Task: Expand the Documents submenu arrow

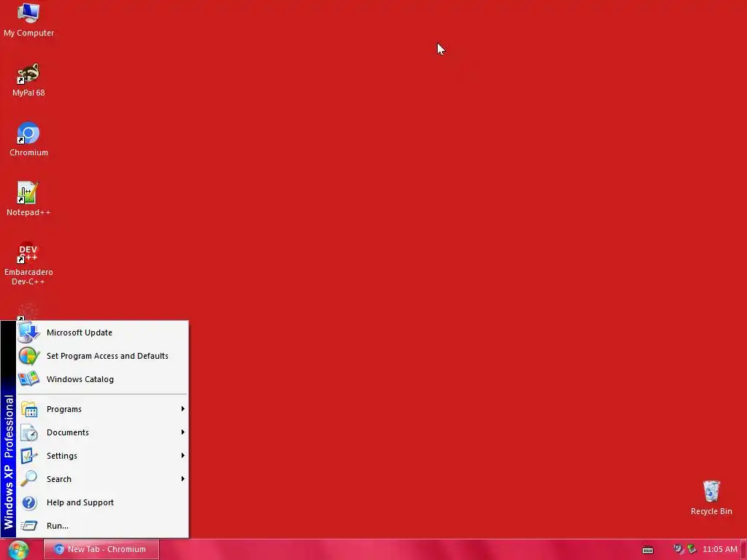Action: (182, 432)
